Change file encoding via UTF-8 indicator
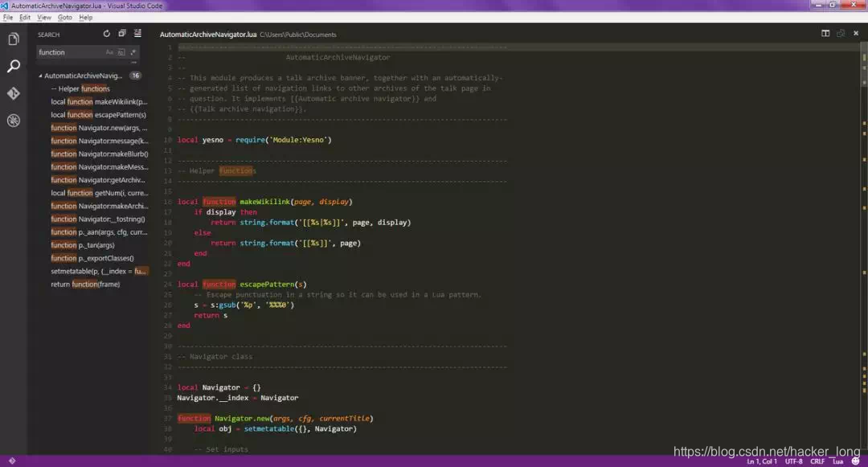The width and height of the screenshot is (868, 467). tap(793, 461)
